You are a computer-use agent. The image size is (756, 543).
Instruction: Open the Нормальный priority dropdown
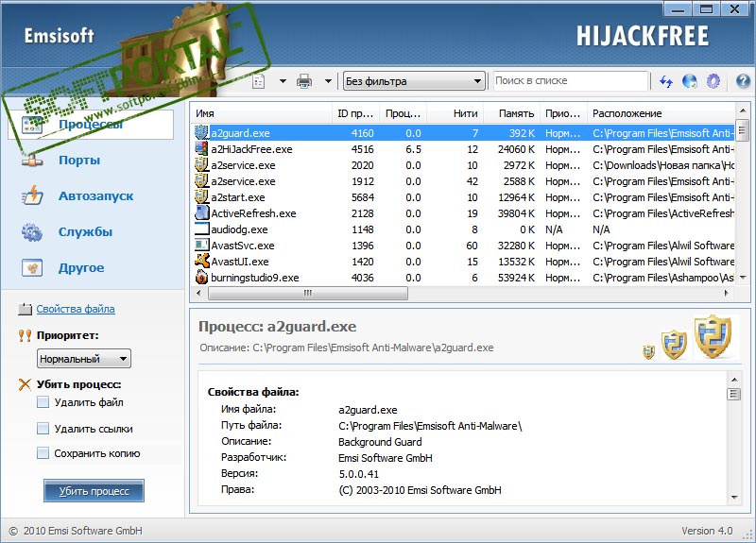(84, 359)
